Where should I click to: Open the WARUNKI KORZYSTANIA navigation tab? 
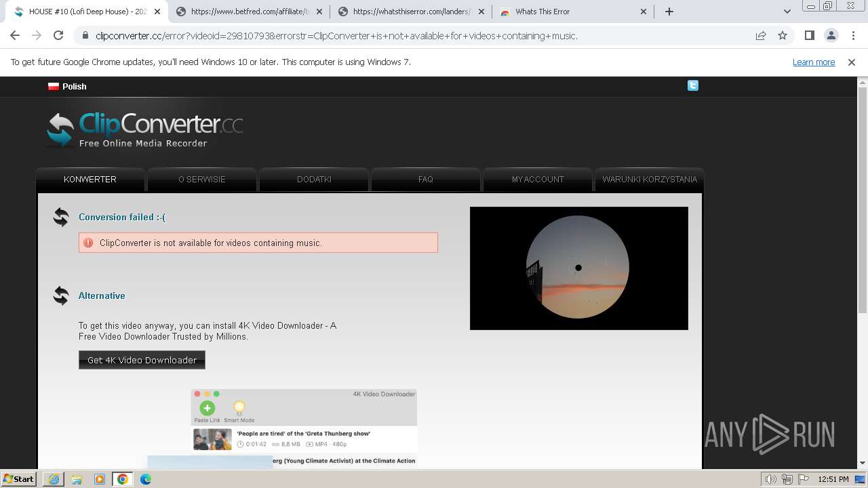tap(650, 179)
